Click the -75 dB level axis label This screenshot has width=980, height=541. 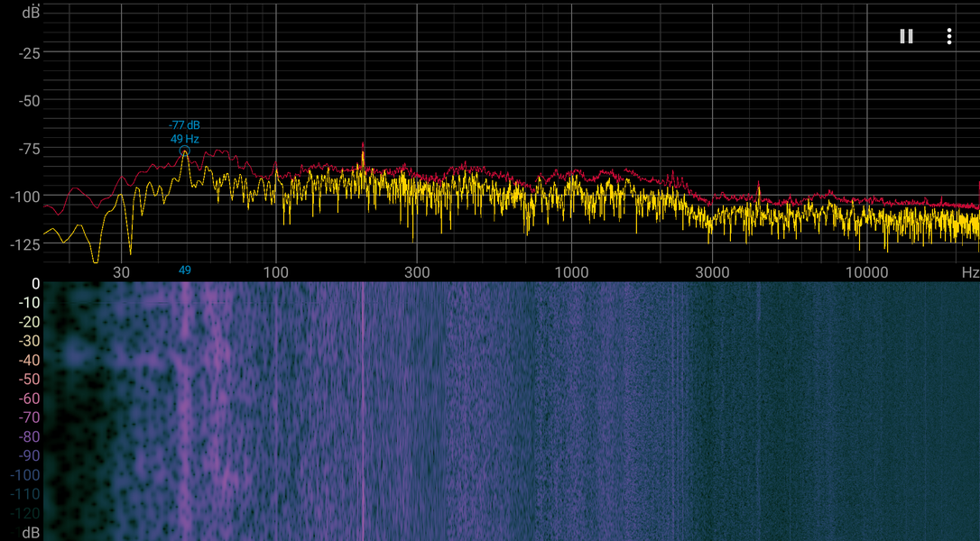click(x=29, y=149)
